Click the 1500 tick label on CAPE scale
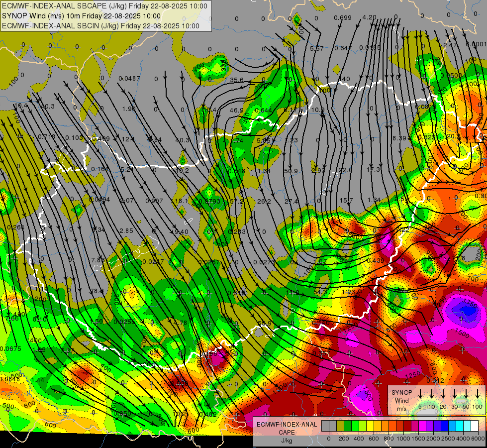This screenshot has height=448, width=487. pos(418,439)
